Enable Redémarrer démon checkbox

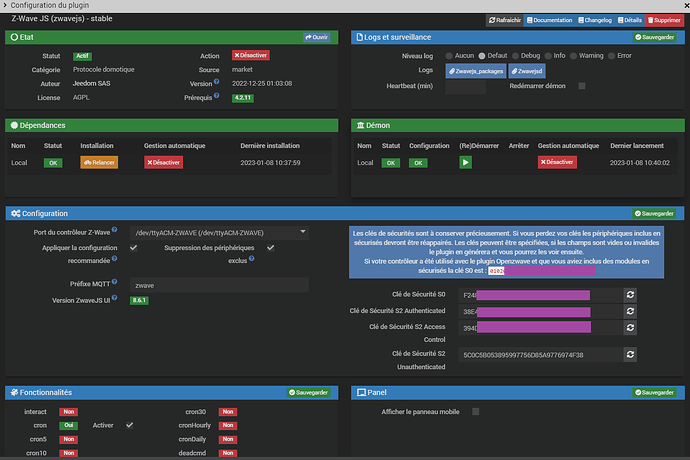click(x=582, y=86)
